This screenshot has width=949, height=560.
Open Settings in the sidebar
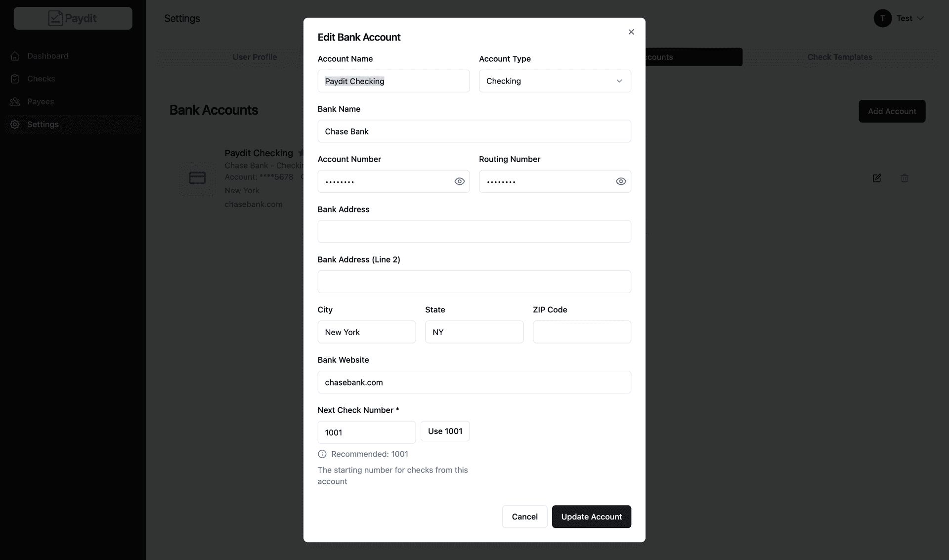73,125
